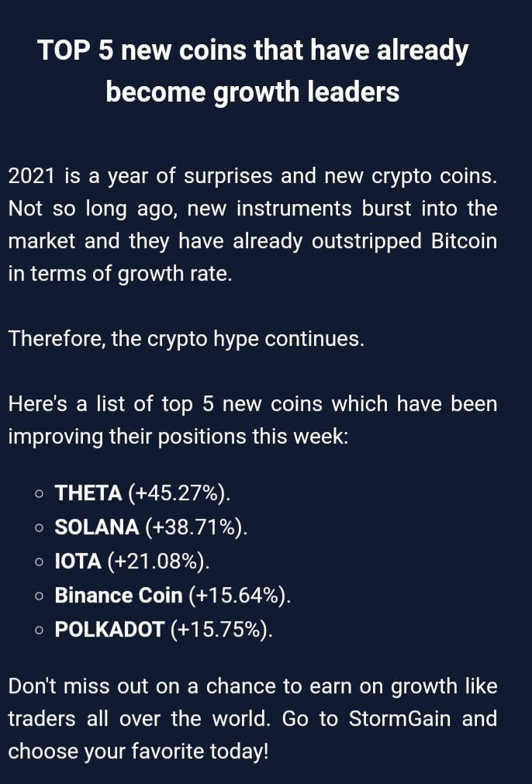Screen dimensions: 532x784
Task: Open the Binance Coin entry
Action: (x=119, y=595)
